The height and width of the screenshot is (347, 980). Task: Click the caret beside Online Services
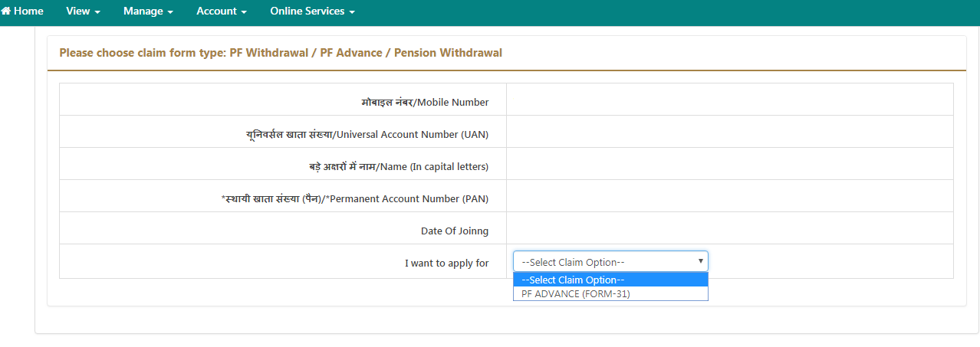352,12
